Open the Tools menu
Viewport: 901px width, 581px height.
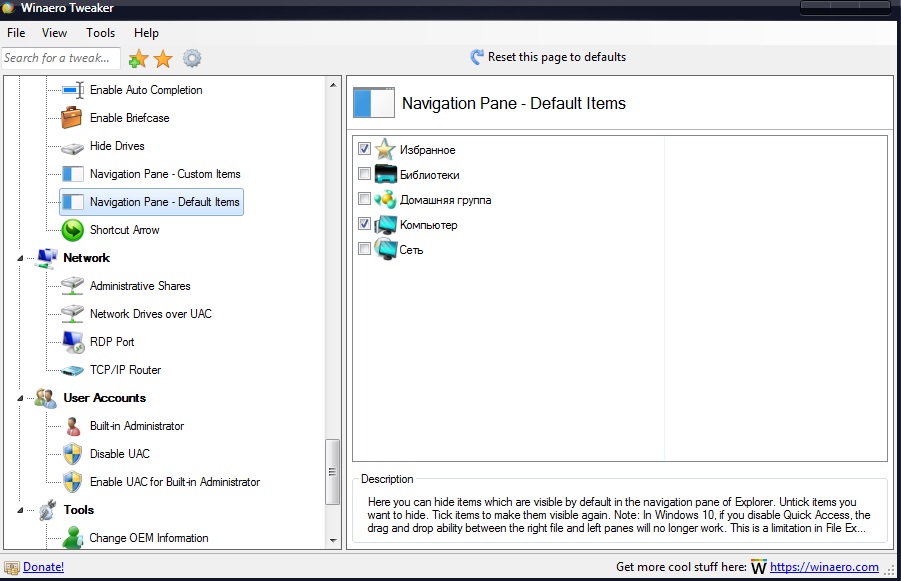(101, 33)
